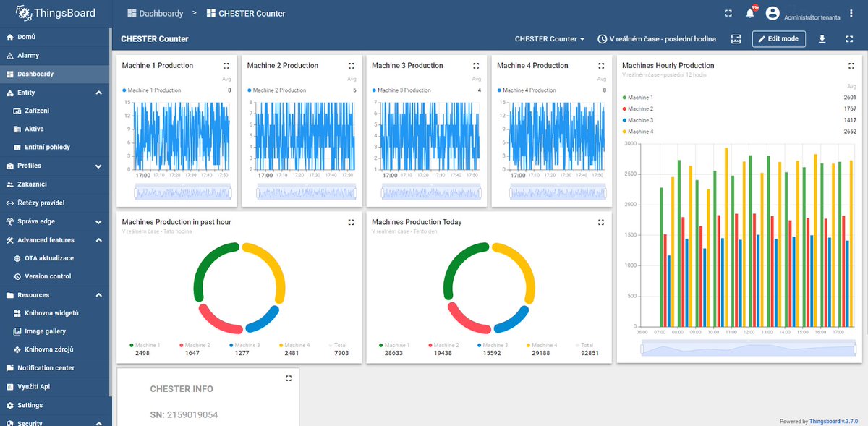The height and width of the screenshot is (426, 868).
Task: Toggle Machine 2 series in hourly legend
Action: pyautogui.click(x=637, y=108)
